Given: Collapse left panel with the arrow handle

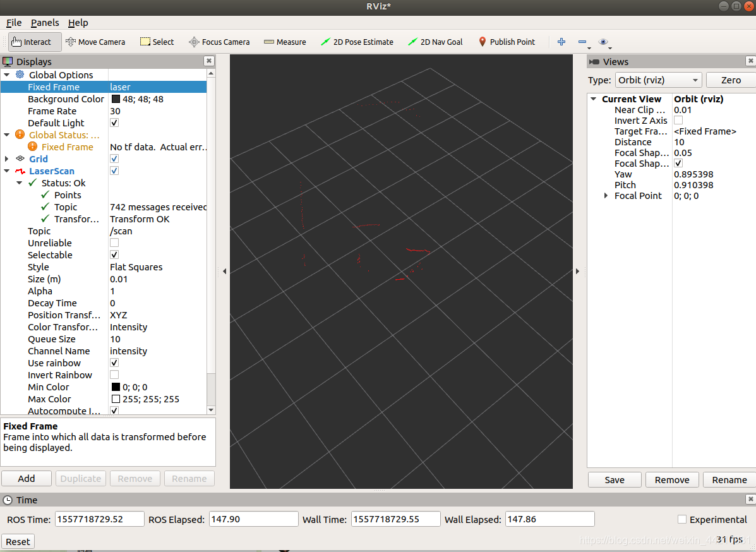Looking at the screenshot, I should pyautogui.click(x=225, y=272).
